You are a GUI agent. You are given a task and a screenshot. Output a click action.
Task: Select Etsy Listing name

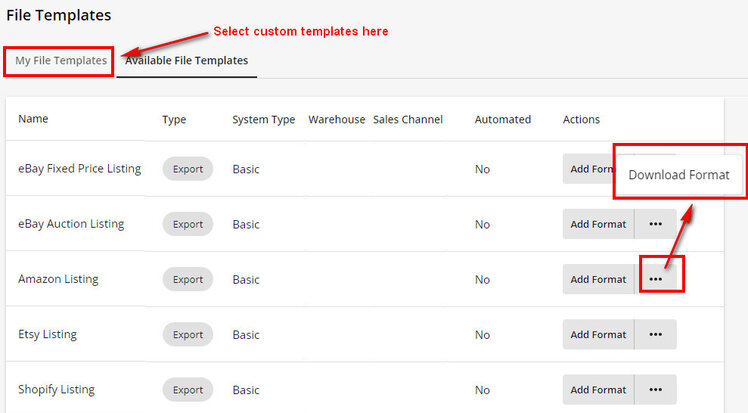point(47,334)
